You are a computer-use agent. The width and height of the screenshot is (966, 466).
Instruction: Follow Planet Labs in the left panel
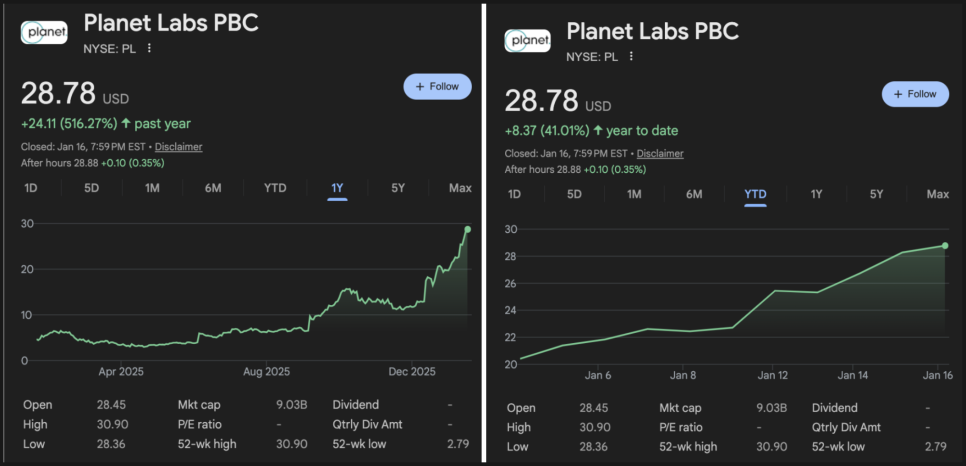click(x=437, y=87)
